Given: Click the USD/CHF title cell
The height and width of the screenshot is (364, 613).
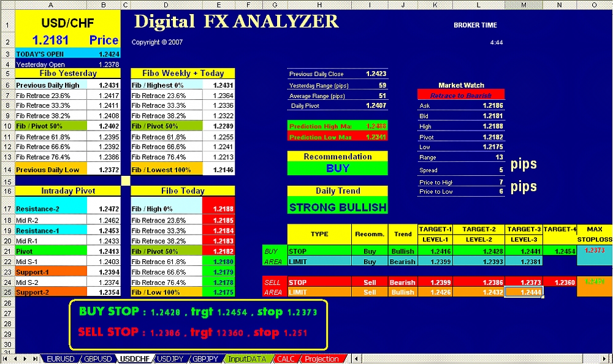Looking at the screenshot, I should (67, 23).
